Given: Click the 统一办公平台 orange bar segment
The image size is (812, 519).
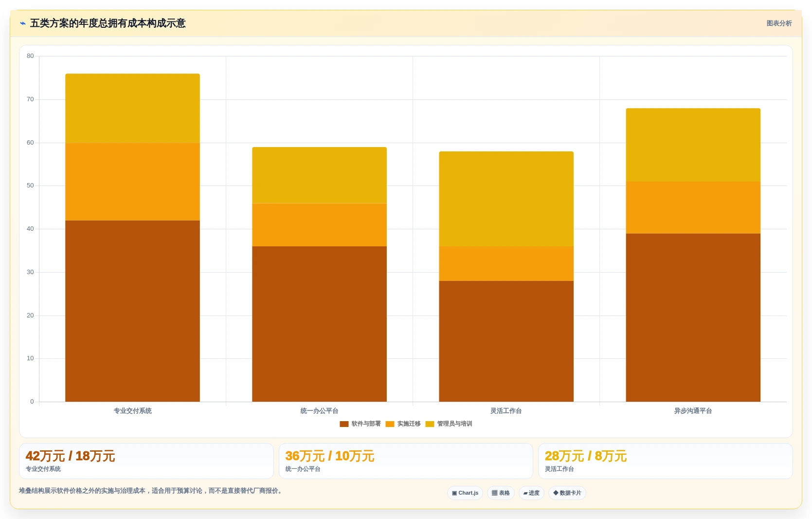Looking at the screenshot, I should pyautogui.click(x=319, y=225).
